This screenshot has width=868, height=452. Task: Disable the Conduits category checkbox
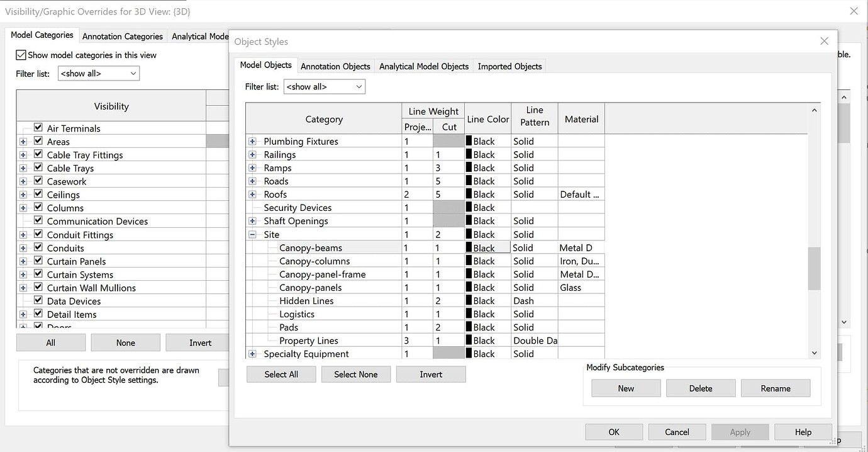pos(38,247)
